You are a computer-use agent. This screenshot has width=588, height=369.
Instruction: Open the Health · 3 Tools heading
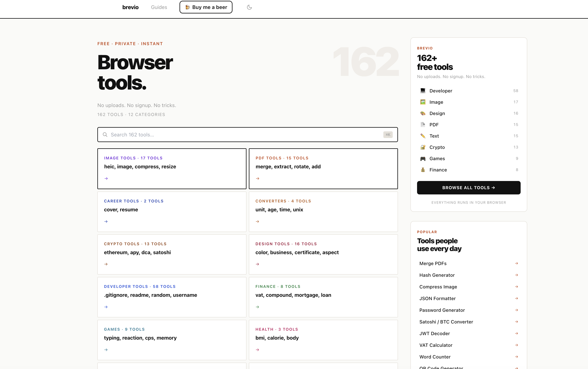277,329
